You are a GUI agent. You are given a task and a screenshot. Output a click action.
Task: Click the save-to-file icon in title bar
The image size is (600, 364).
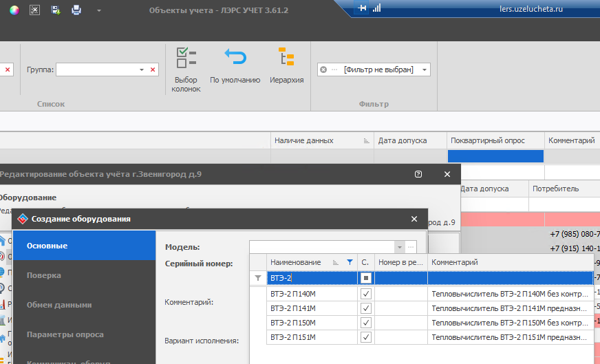click(x=56, y=10)
